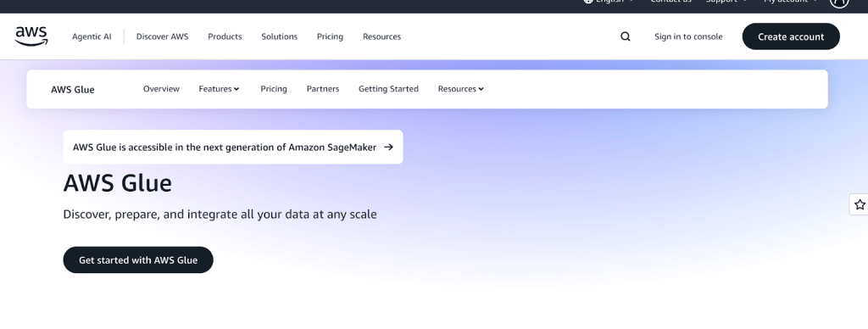868x329 pixels.
Task: Click the star feedback icon on right edge
Action: [x=860, y=205]
